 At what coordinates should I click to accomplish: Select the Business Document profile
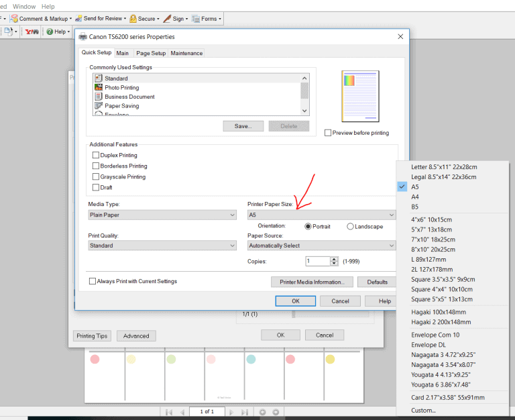click(196, 97)
